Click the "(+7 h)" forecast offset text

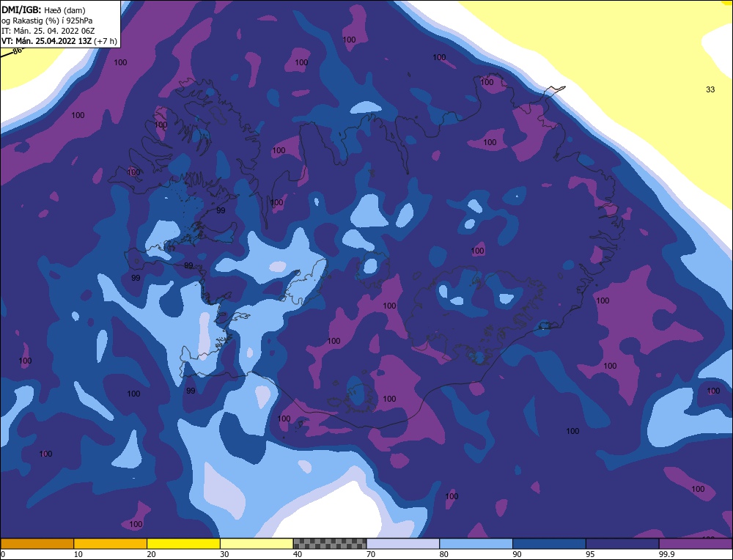pos(106,41)
